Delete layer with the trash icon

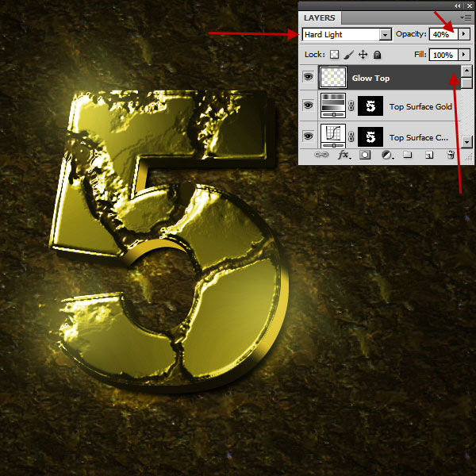tap(451, 155)
